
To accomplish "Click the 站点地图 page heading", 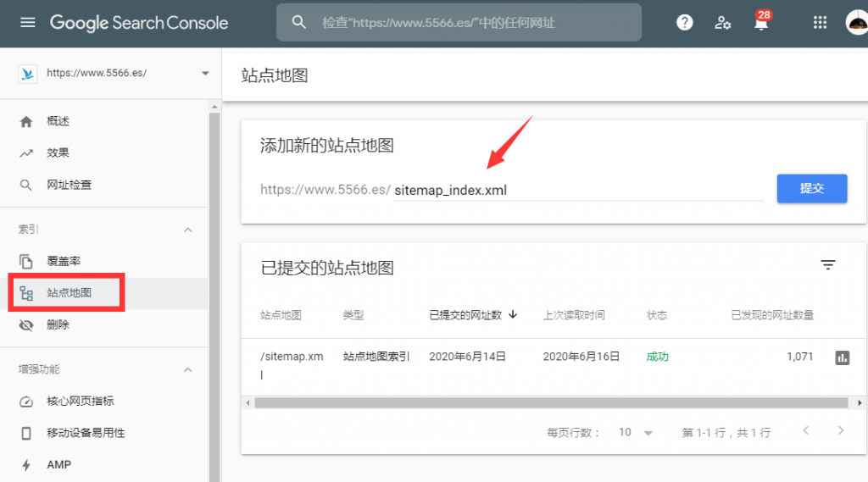I will [275, 75].
